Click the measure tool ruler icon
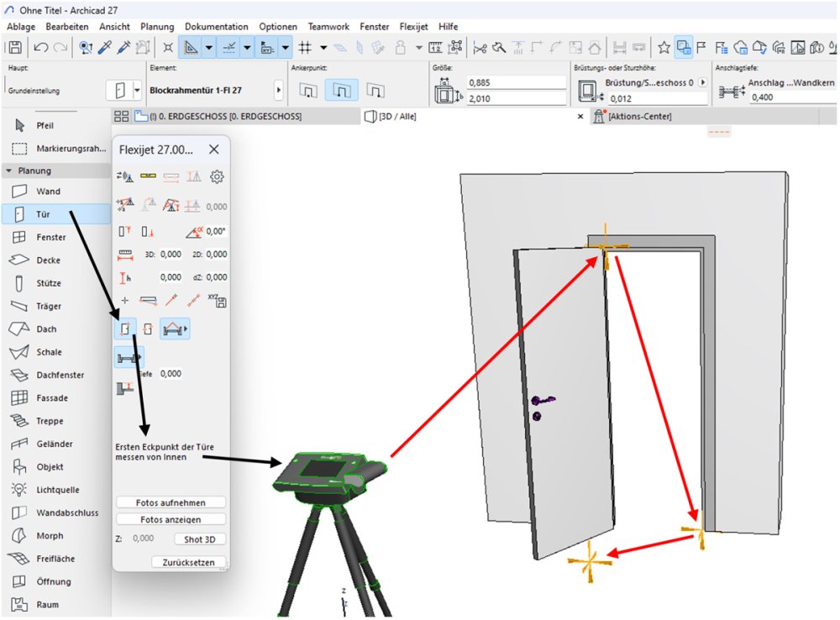The height and width of the screenshot is (620, 840). coord(435,48)
